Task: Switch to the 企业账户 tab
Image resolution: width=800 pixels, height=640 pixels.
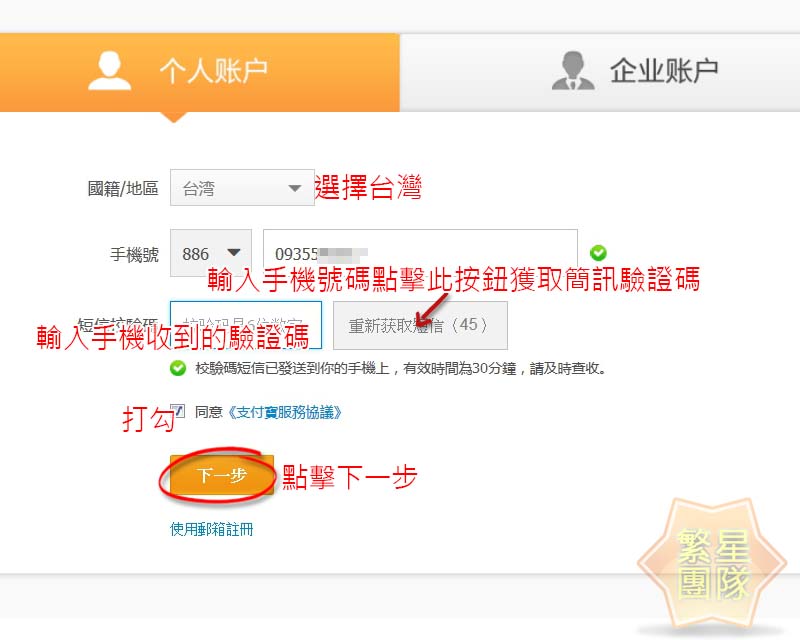Action: 600,72
